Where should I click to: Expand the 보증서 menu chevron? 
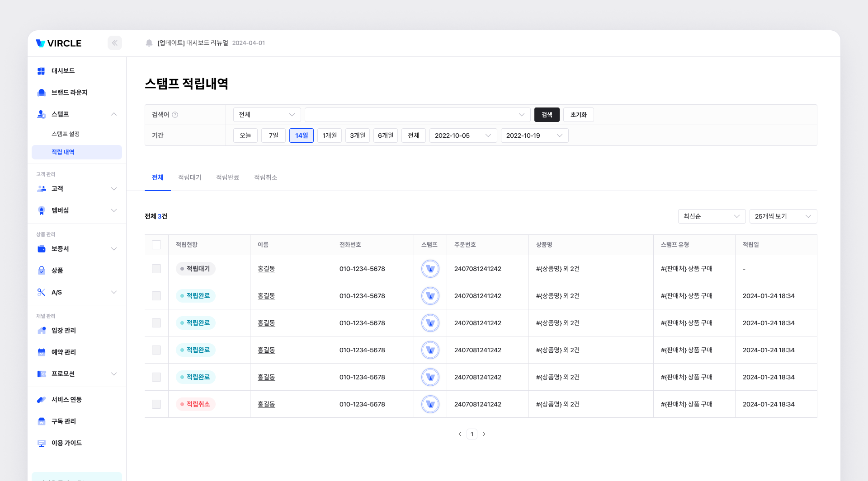click(114, 249)
